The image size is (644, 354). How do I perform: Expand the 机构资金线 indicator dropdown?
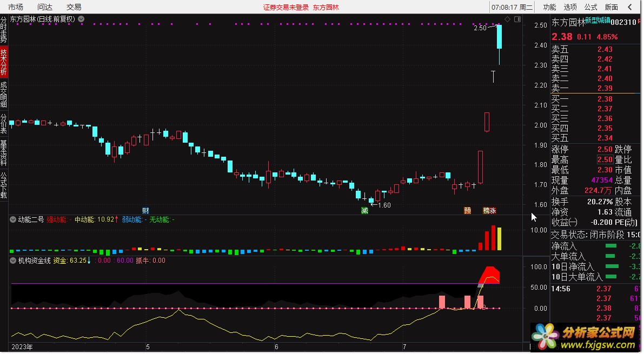13,261
